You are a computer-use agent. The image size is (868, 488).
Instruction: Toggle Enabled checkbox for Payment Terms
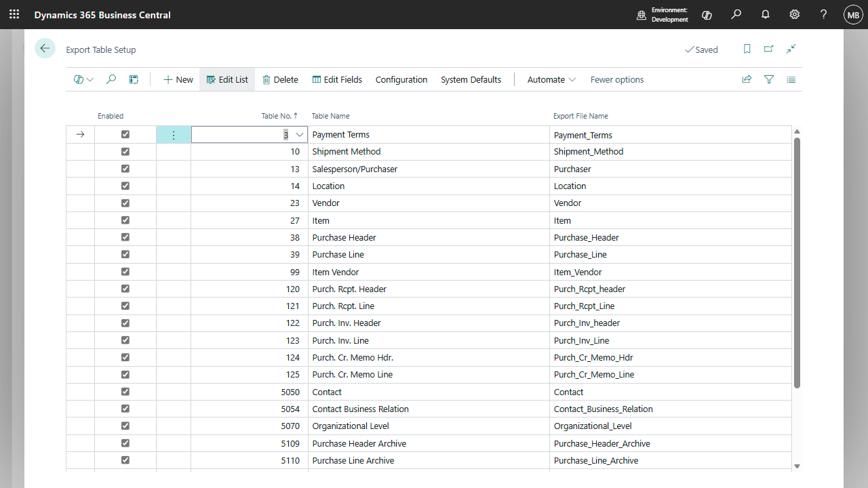125,134
